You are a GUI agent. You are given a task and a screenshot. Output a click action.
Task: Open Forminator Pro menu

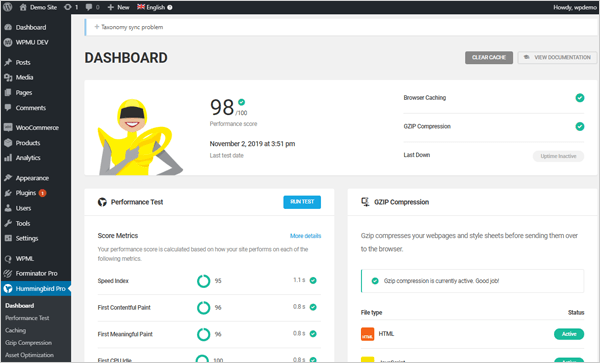[36, 273]
